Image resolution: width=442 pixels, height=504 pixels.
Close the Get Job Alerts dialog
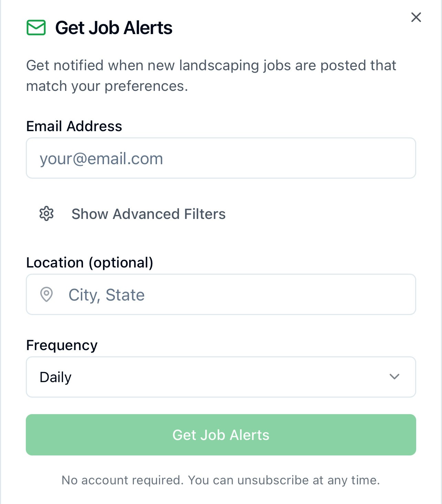(416, 17)
